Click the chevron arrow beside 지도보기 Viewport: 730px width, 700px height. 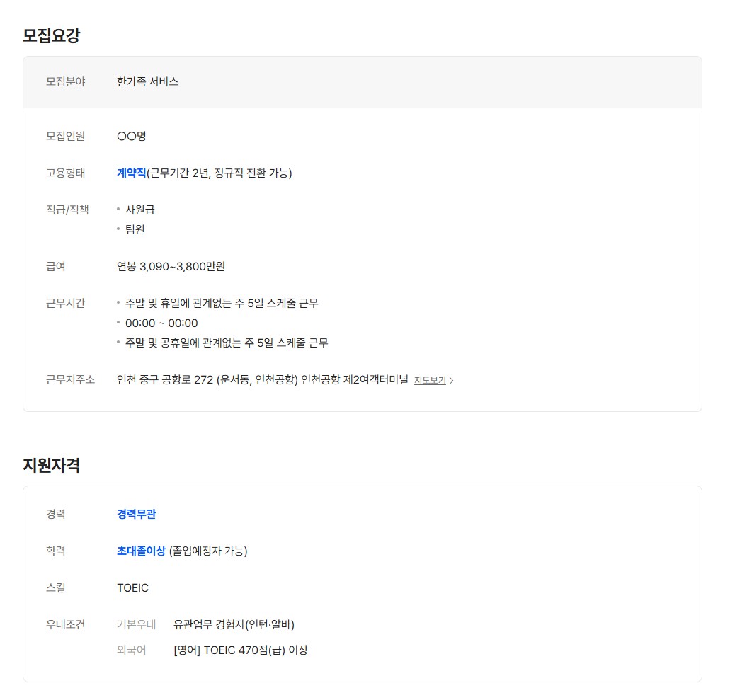click(x=452, y=381)
